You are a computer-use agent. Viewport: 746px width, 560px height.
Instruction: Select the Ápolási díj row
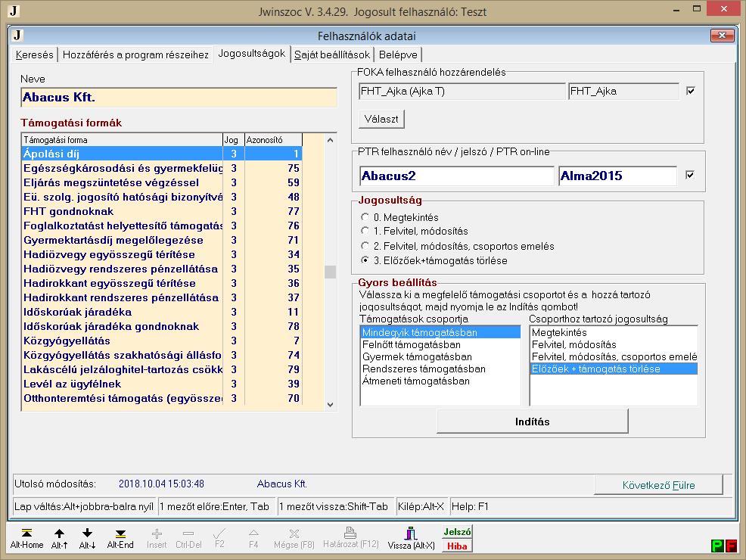click(162, 154)
